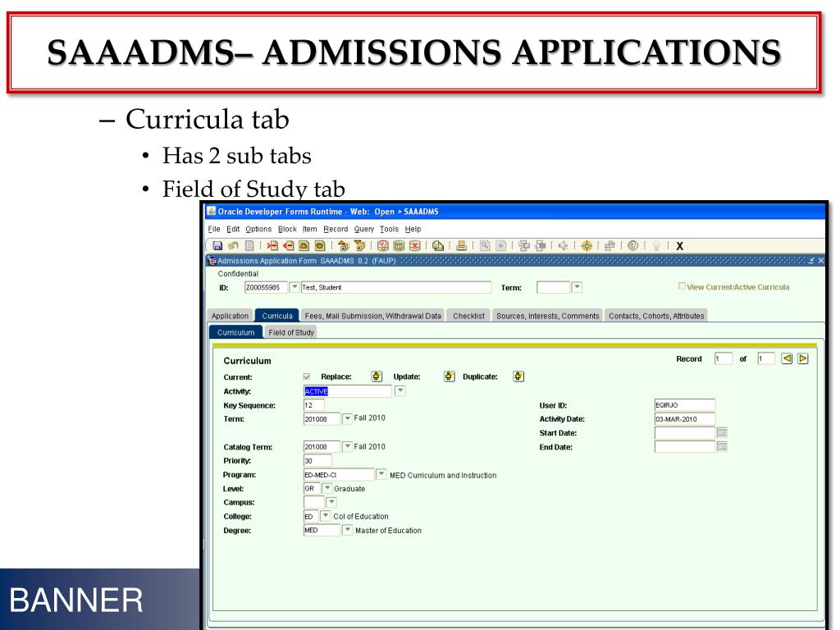Click the Enter Query toolbar icon
This screenshot has width=840, height=630.
tap(383, 246)
